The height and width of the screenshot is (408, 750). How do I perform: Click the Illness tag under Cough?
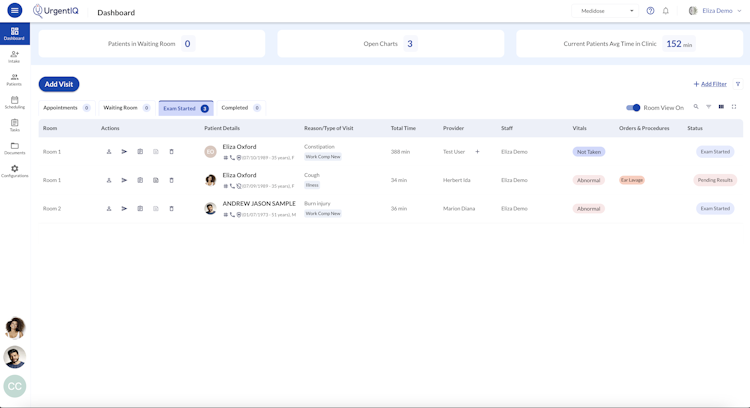coord(312,185)
